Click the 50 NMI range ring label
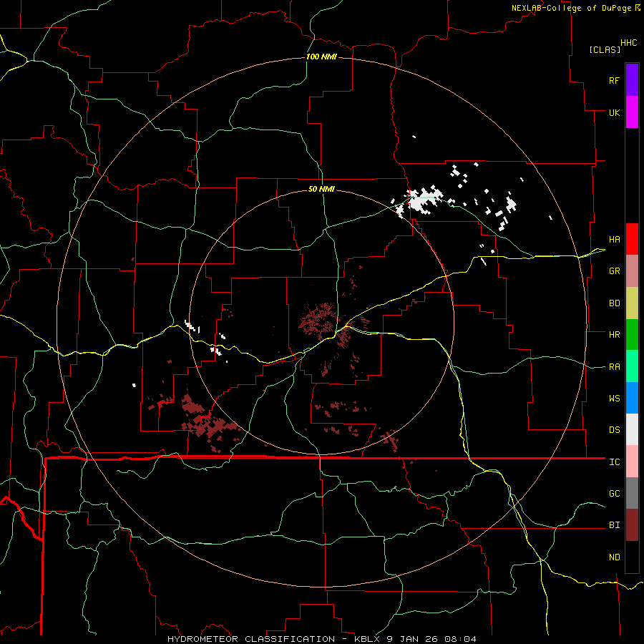The width and height of the screenshot is (644, 644). tap(321, 189)
